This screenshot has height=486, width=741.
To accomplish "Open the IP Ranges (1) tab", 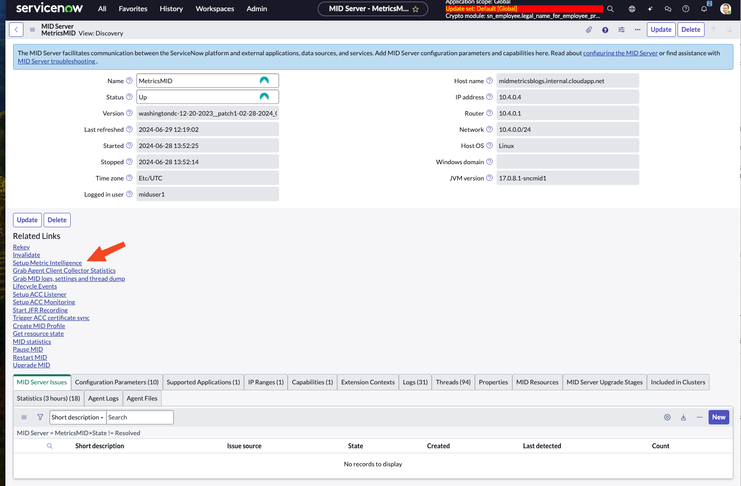I will click(x=266, y=382).
